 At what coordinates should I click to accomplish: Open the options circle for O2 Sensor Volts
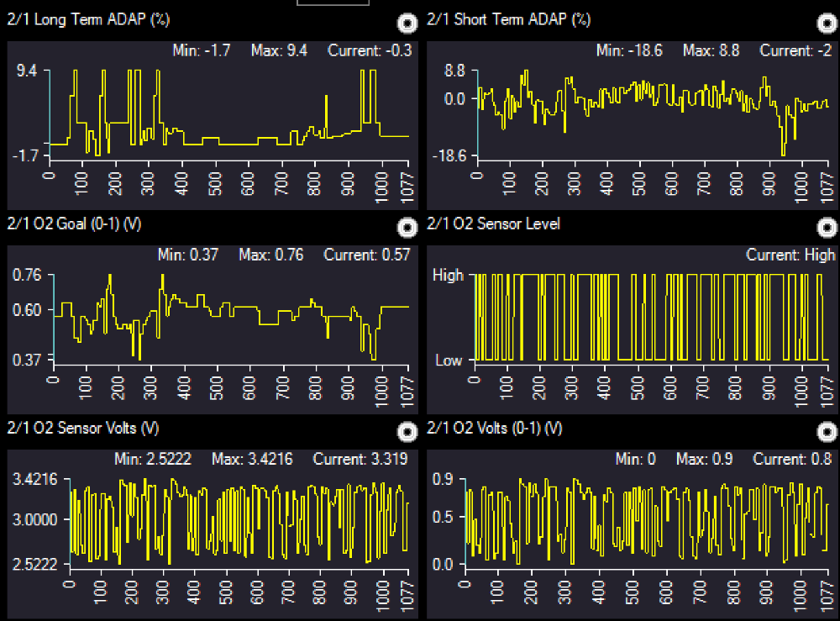tap(407, 432)
